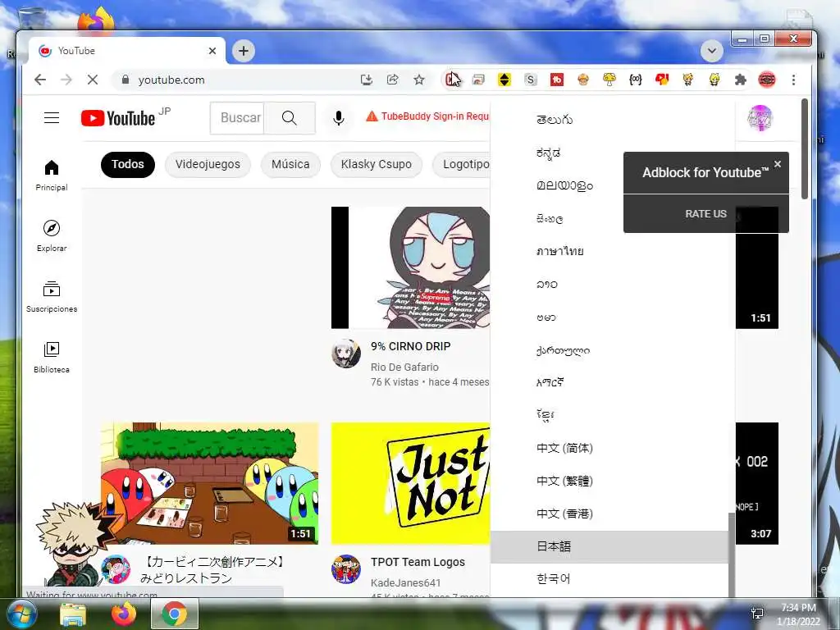Viewport: 840px width, 630px height.
Task: Choose ქართული language option
Action: coord(609,349)
